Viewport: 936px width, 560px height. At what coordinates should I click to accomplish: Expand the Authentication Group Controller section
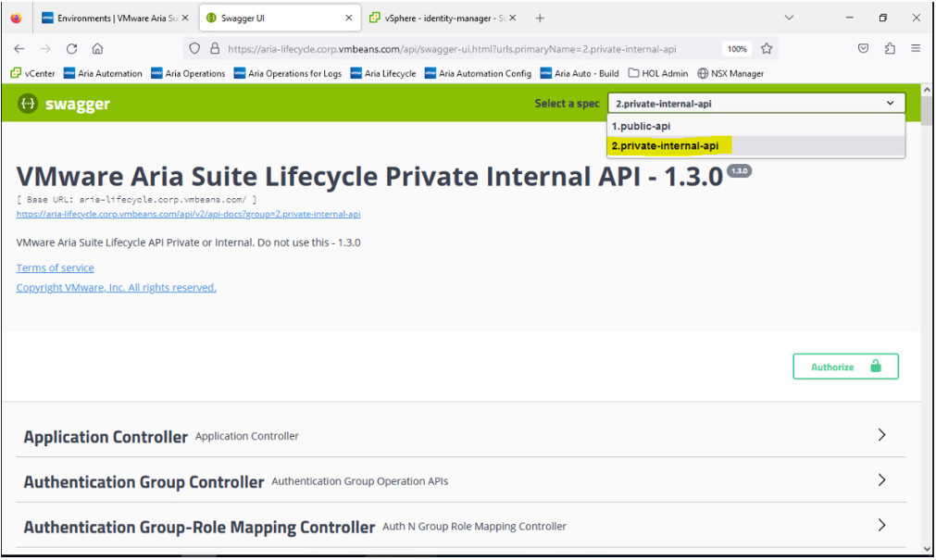point(881,480)
